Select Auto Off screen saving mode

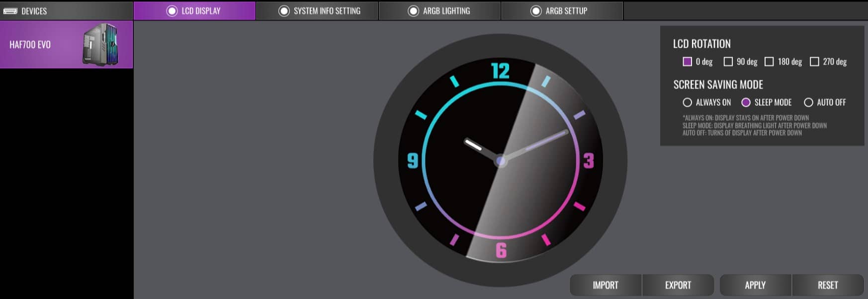point(808,102)
